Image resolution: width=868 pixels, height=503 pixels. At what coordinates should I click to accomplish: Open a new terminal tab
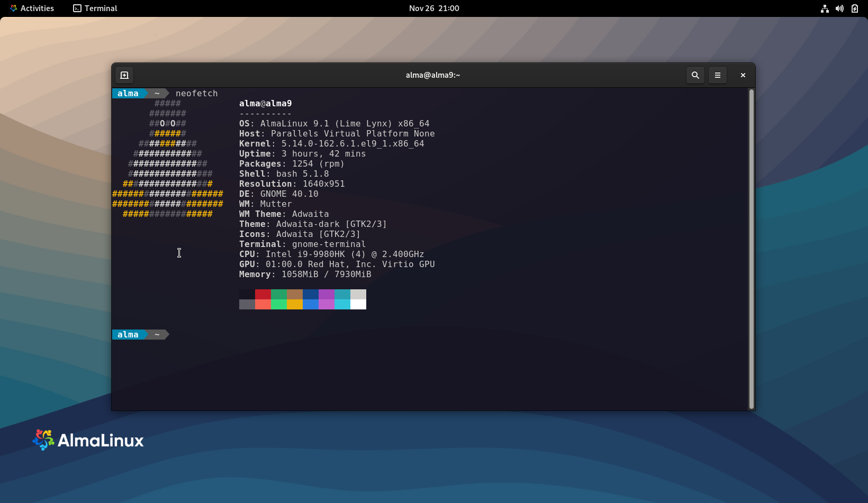[x=124, y=75]
